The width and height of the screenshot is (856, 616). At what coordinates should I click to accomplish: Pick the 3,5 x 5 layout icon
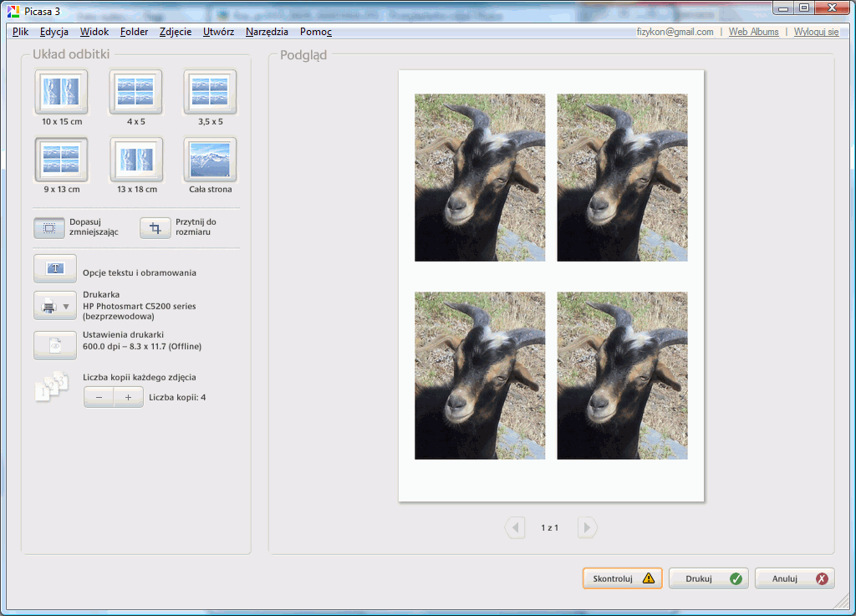tap(210, 91)
